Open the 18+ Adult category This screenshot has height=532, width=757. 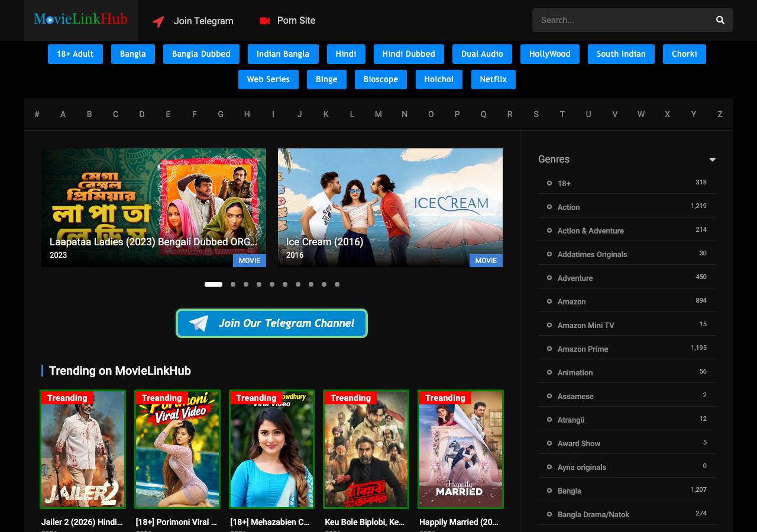pos(75,54)
